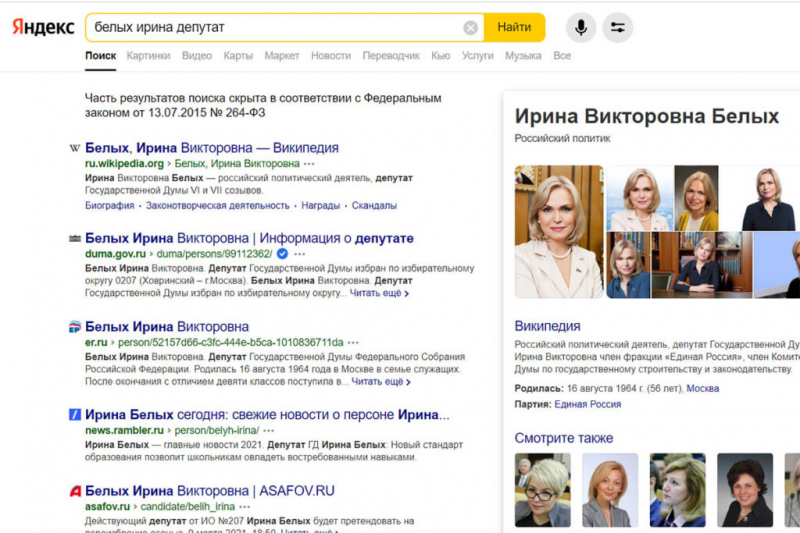
Task: Switch to Картинки tab
Action: 148,56
